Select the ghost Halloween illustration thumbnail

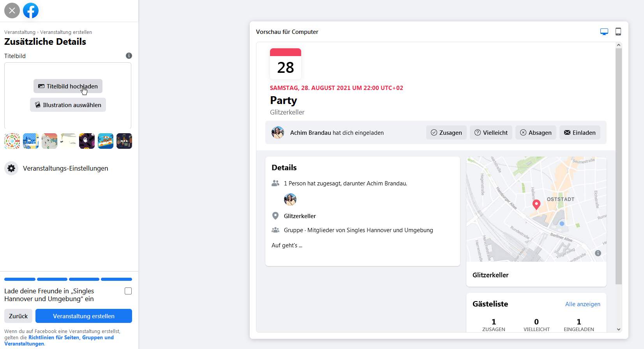point(87,141)
